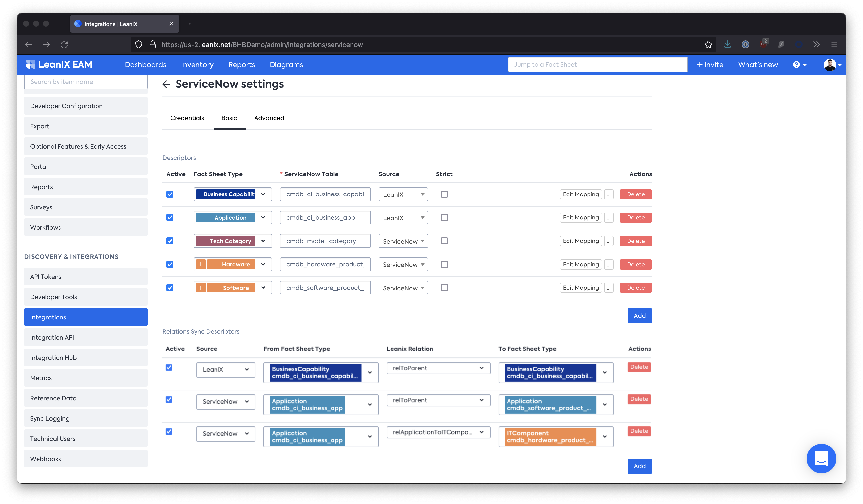This screenshot has height=504, width=863.
Task: Click the help question mark icon
Action: pos(796,65)
